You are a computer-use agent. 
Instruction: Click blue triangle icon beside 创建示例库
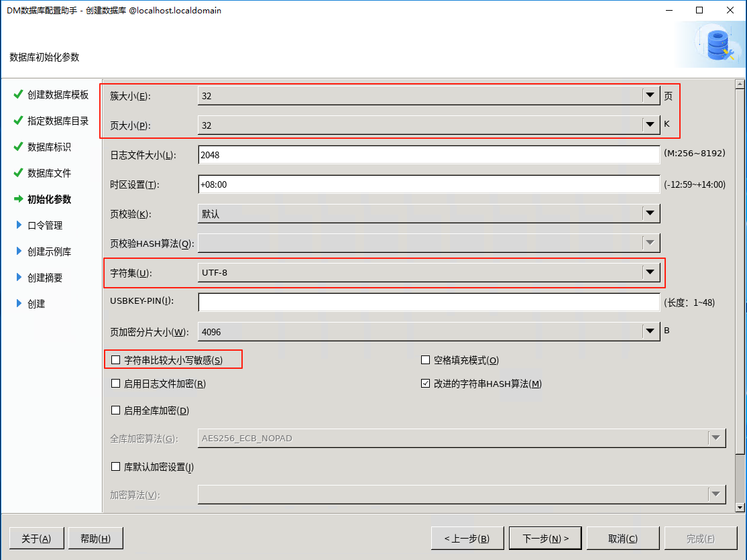click(x=19, y=251)
